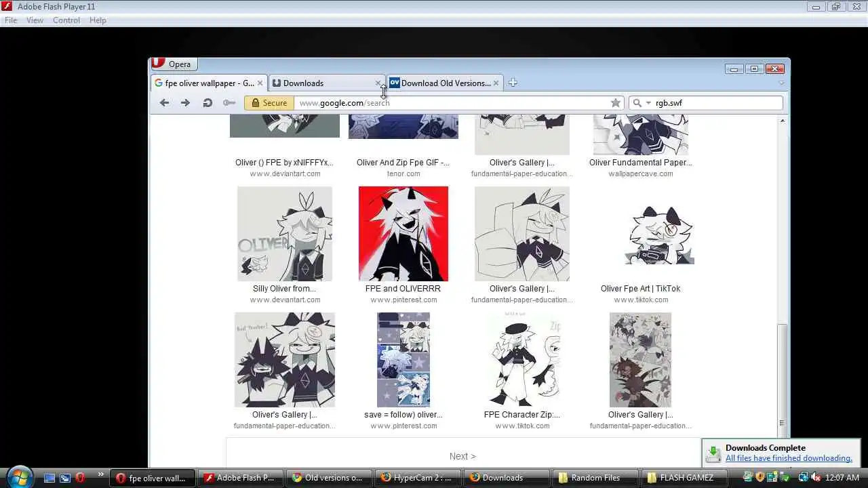Close the Download Old Versions tab
The width and height of the screenshot is (868, 488).
click(496, 83)
